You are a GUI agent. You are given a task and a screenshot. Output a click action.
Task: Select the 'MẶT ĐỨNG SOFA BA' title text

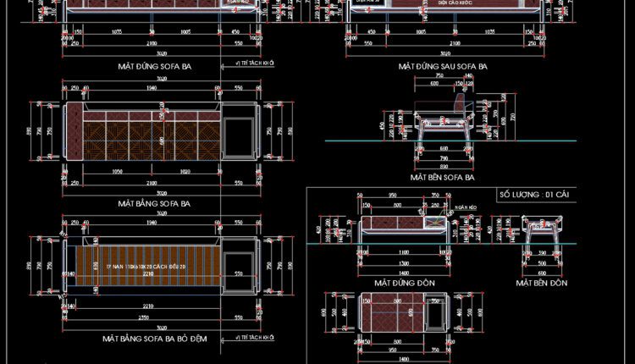(x=154, y=66)
